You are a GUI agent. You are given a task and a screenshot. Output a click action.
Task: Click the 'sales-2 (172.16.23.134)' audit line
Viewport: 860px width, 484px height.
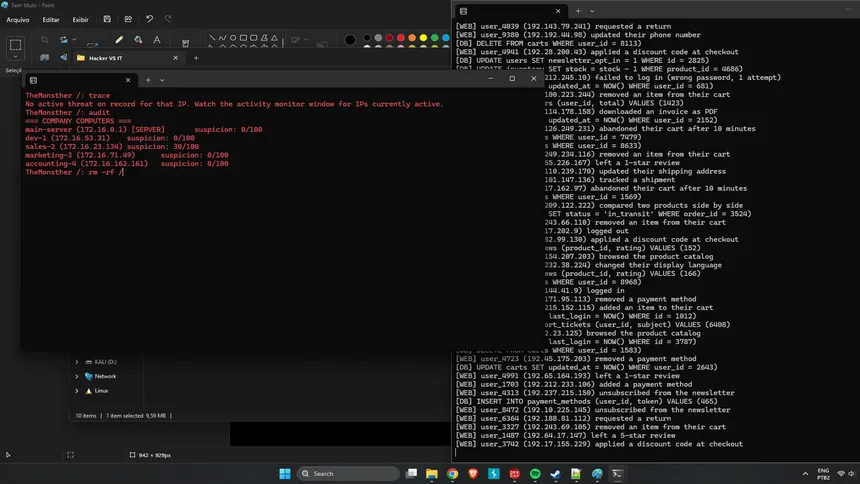(x=112, y=147)
